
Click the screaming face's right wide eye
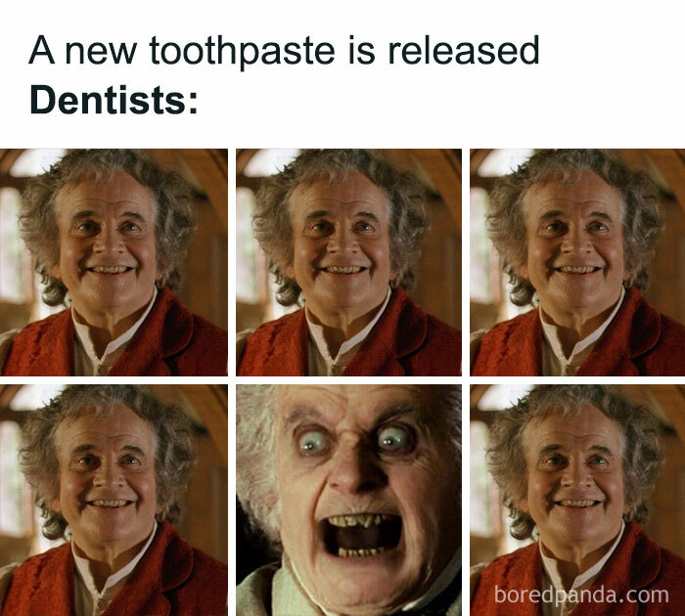coord(392,440)
